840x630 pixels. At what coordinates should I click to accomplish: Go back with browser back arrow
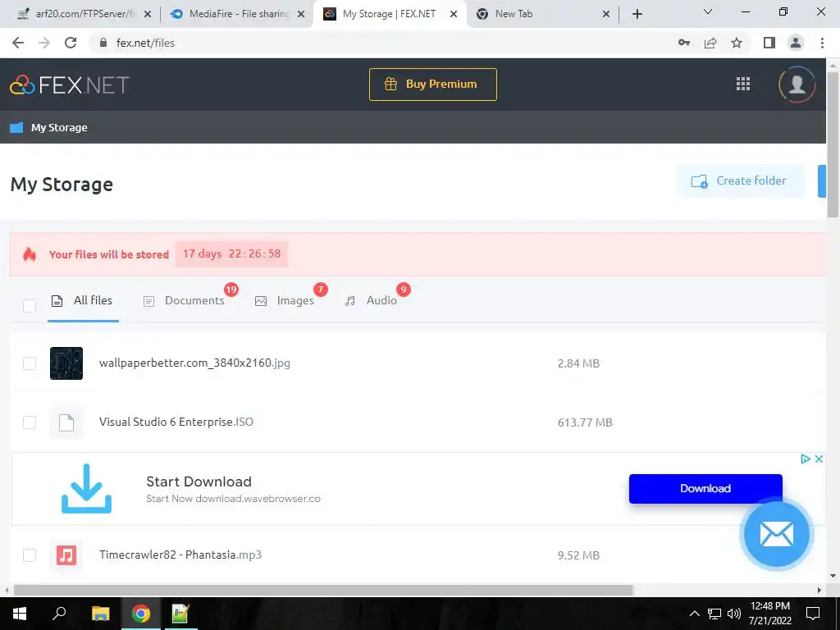[x=18, y=43]
